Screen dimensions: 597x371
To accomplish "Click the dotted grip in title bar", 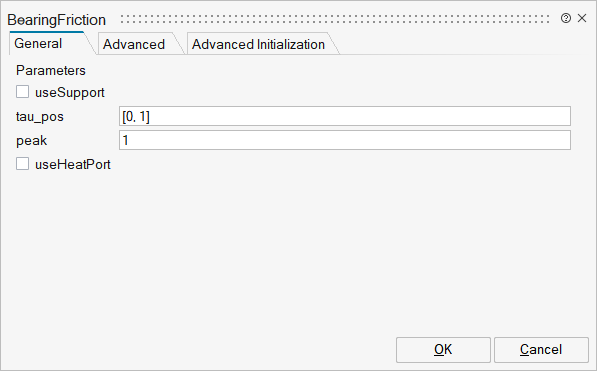I will (335, 19).
